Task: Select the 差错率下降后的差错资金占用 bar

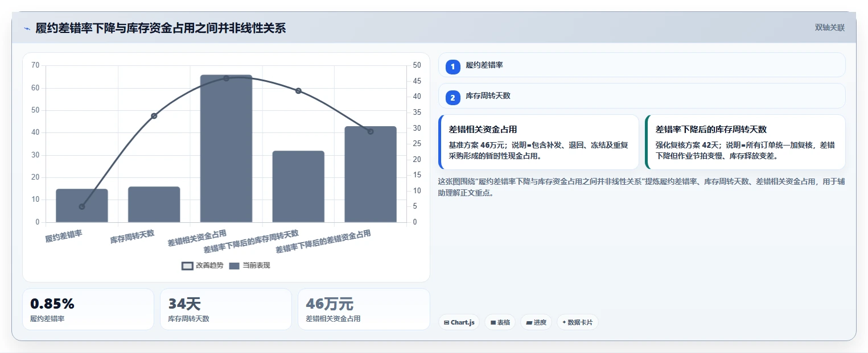Action: click(371, 175)
